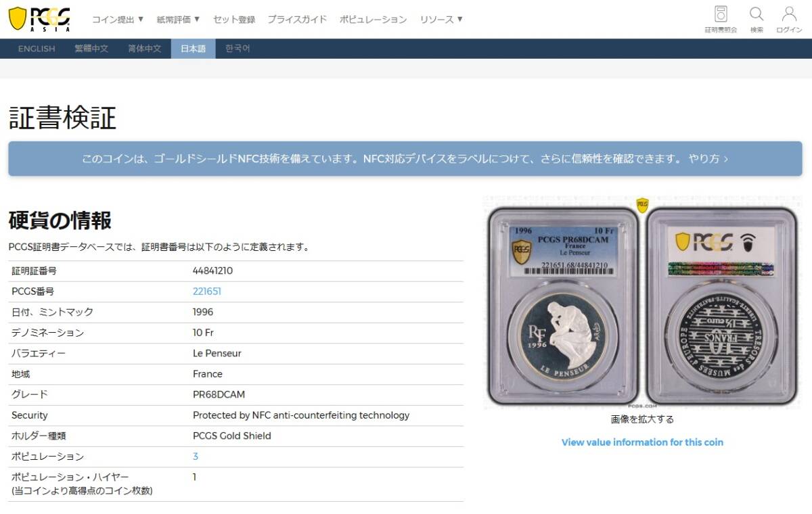
Task: Click the 証書検証 page title
Action: [62, 118]
